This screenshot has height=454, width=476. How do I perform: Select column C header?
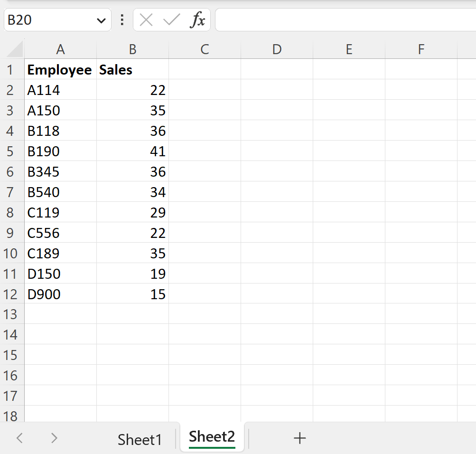point(205,49)
